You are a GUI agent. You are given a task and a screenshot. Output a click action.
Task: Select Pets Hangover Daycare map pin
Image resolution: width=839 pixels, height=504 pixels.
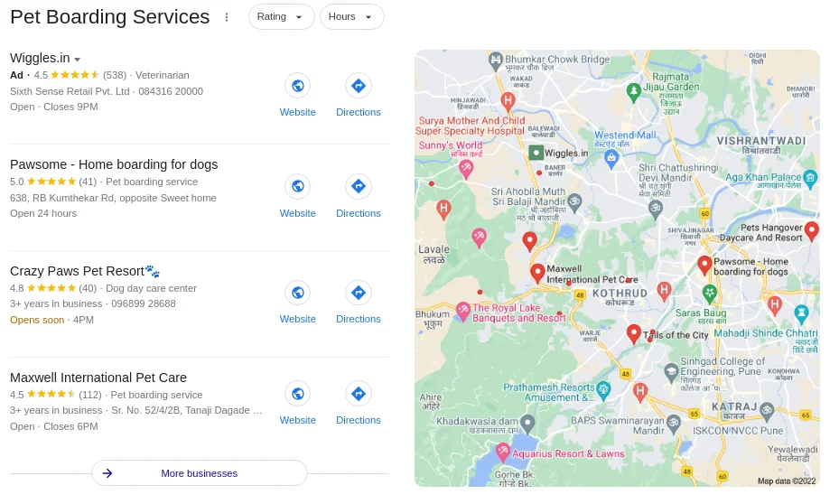812,231
